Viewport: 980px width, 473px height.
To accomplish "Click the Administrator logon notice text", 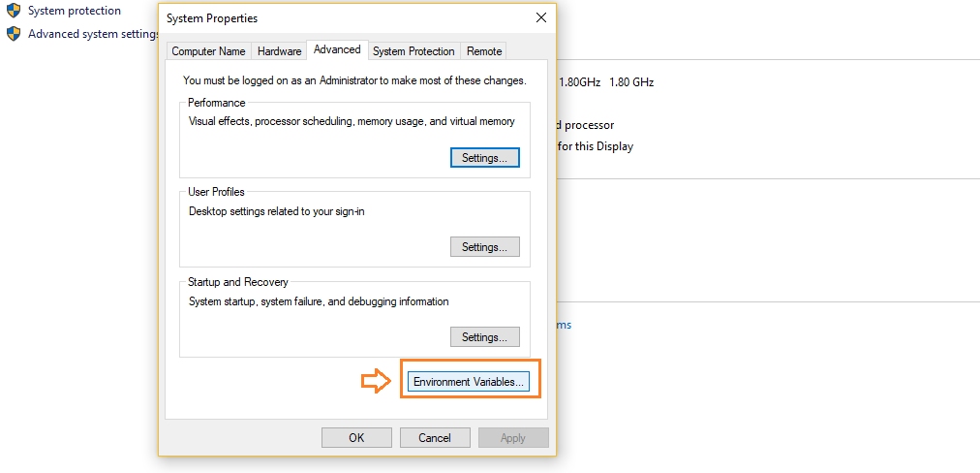I will (x=354, y=80).
